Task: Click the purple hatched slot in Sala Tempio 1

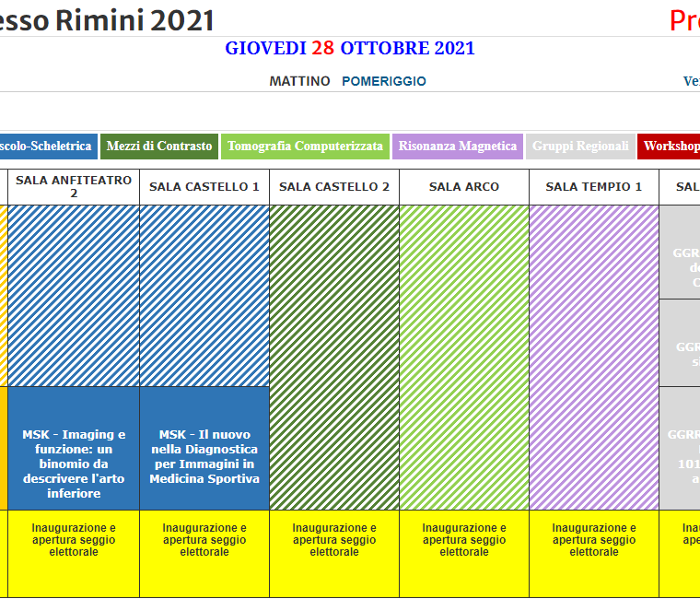Action: coord(594,357)
